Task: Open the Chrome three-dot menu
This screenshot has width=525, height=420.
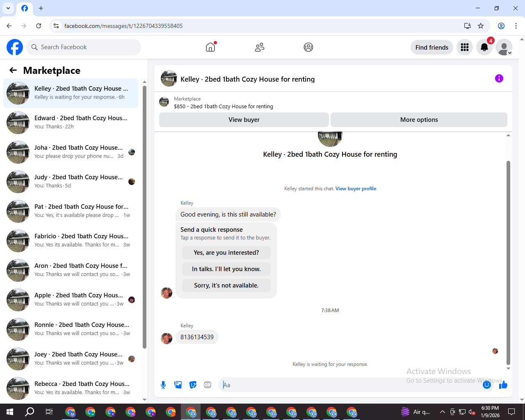Action: 516,26
